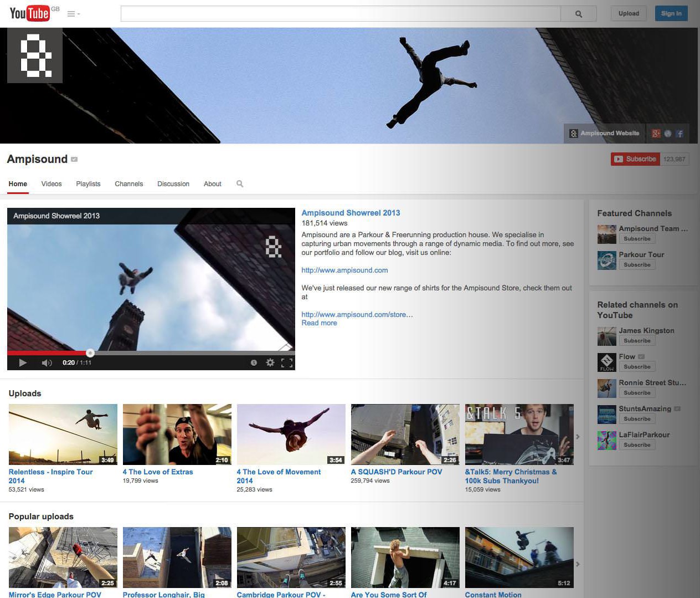The width and height of the screenshot is (700, 598).
Task: Click the Facebook icon in banner
Action: [x=680, y=133]
